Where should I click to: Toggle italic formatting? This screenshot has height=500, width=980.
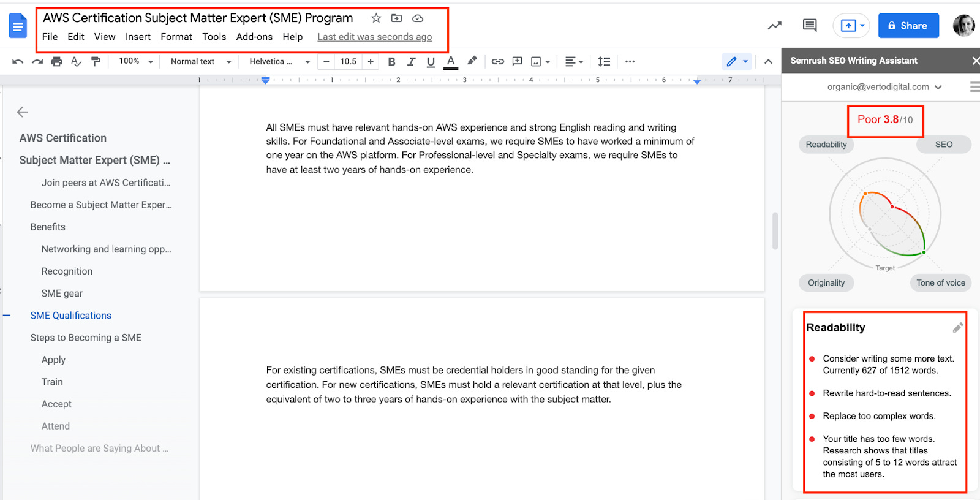point(412,61)
